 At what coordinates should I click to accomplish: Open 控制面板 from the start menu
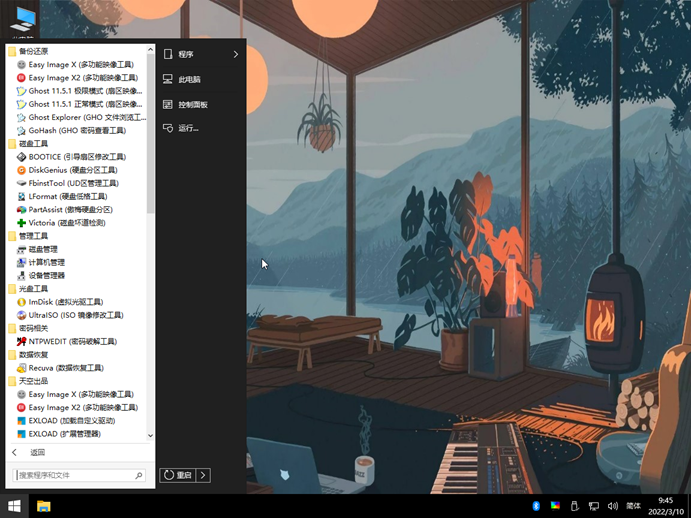[x=192, y=104]
